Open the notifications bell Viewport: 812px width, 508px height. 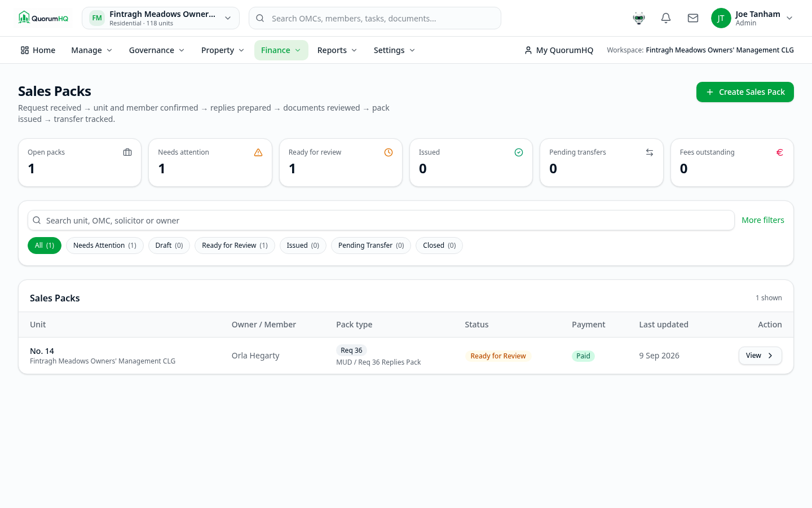tap(666, 18)
